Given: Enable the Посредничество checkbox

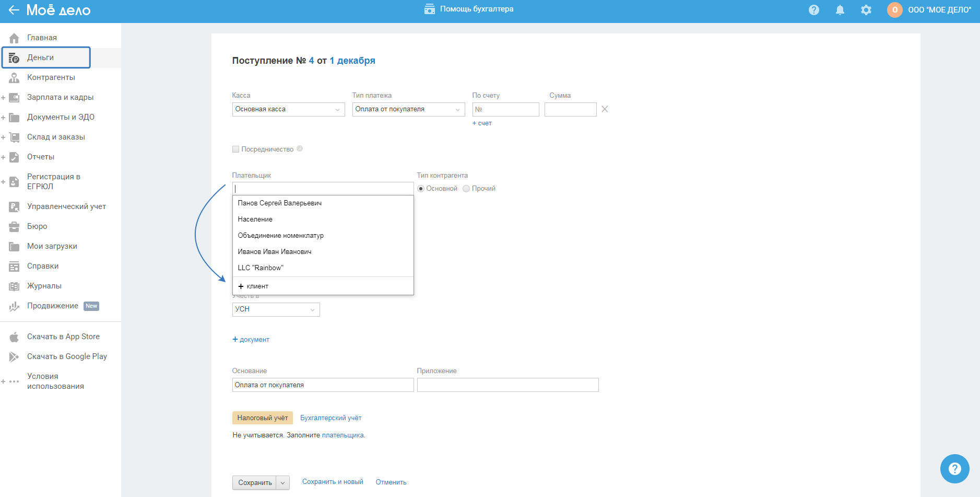Looking at the screenshot, I should [235, 149].
